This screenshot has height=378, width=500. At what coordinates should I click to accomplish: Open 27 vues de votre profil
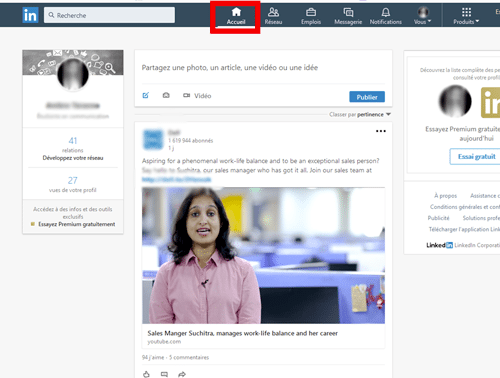(x=73, y=184)
